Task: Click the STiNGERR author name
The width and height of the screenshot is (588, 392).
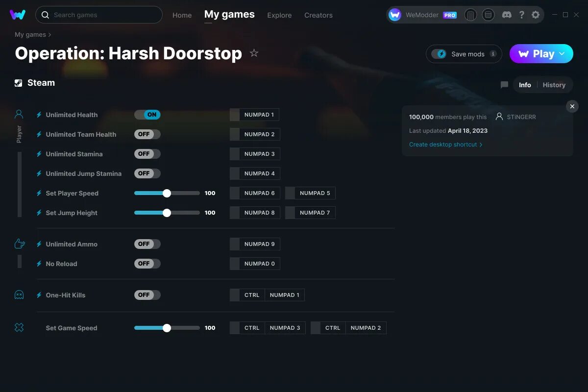Action: pyautogui.click(x=521, y=117)
